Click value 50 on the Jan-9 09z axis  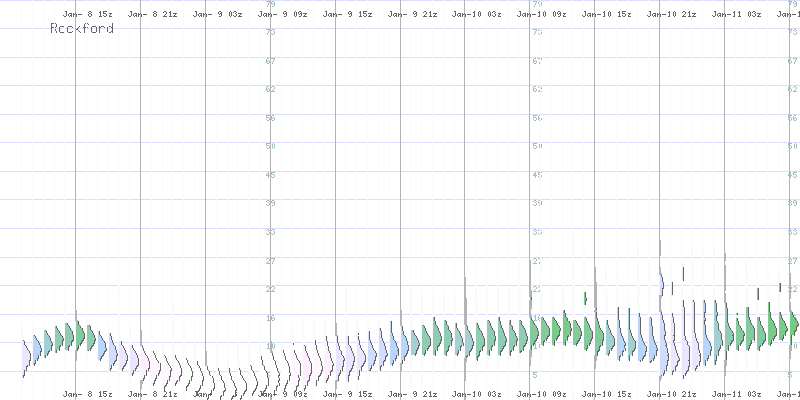270,146
